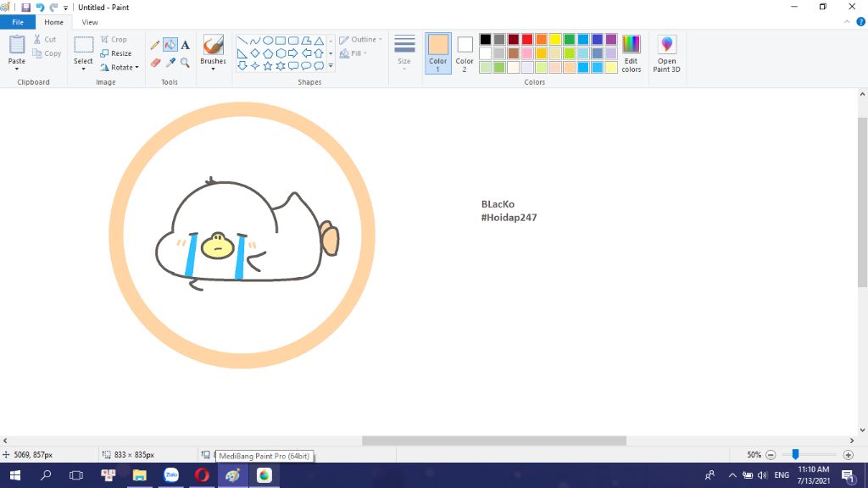Expand the Shapes gallery more arrow
868x488 pixels.
click(x=331, y=66)
